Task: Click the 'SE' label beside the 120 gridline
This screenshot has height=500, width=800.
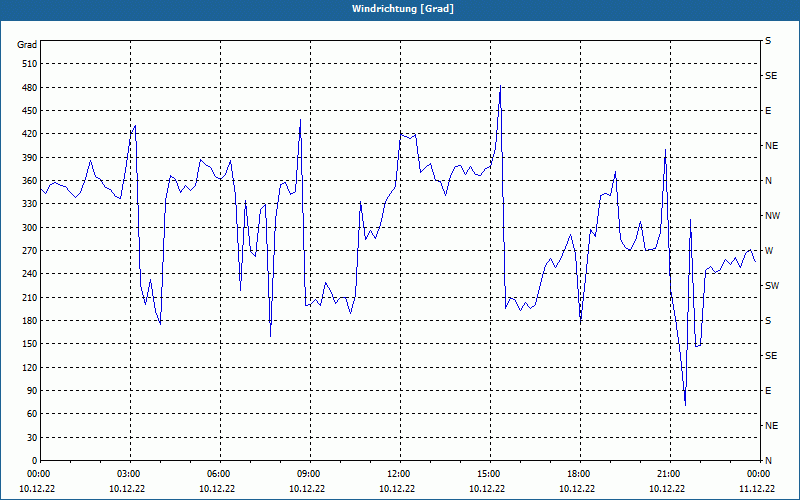Action: (x=771, y=356)
